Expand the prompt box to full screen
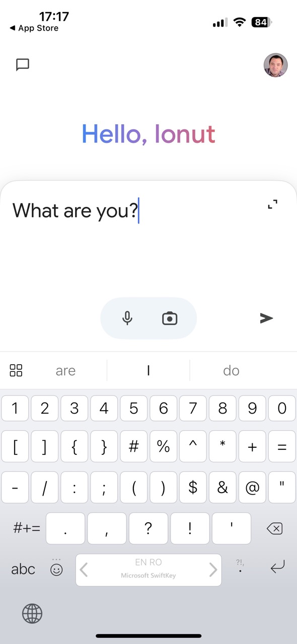The width and height of the screenshot is (297, 644). [272, 204]
